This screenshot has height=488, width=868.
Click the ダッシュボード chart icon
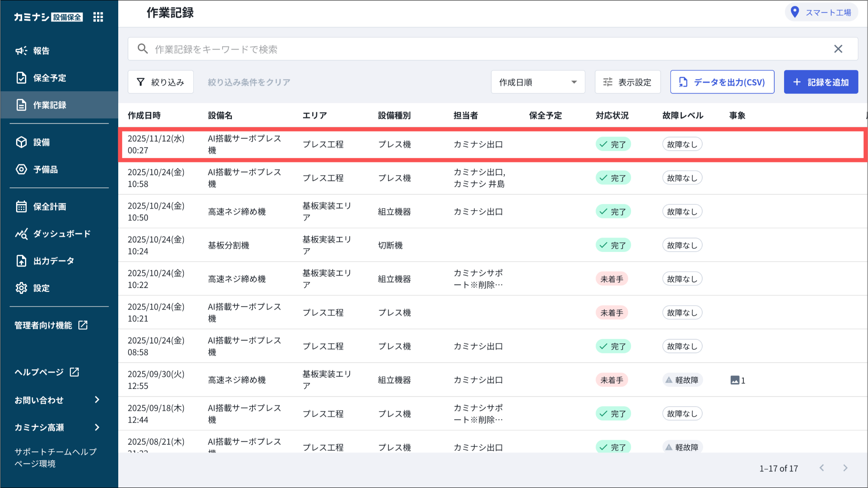(21, 234)
